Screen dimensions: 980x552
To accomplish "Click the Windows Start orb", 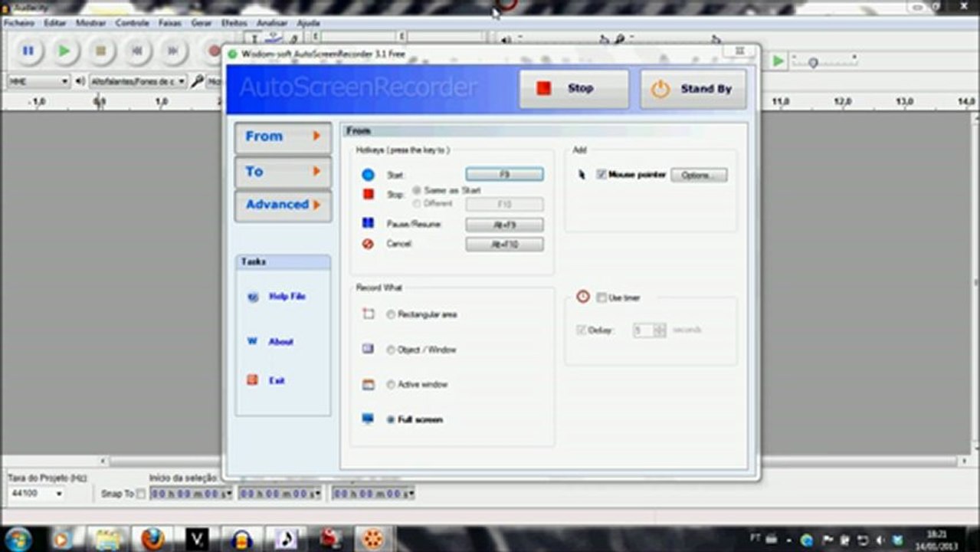I will [x=17, y=538].
